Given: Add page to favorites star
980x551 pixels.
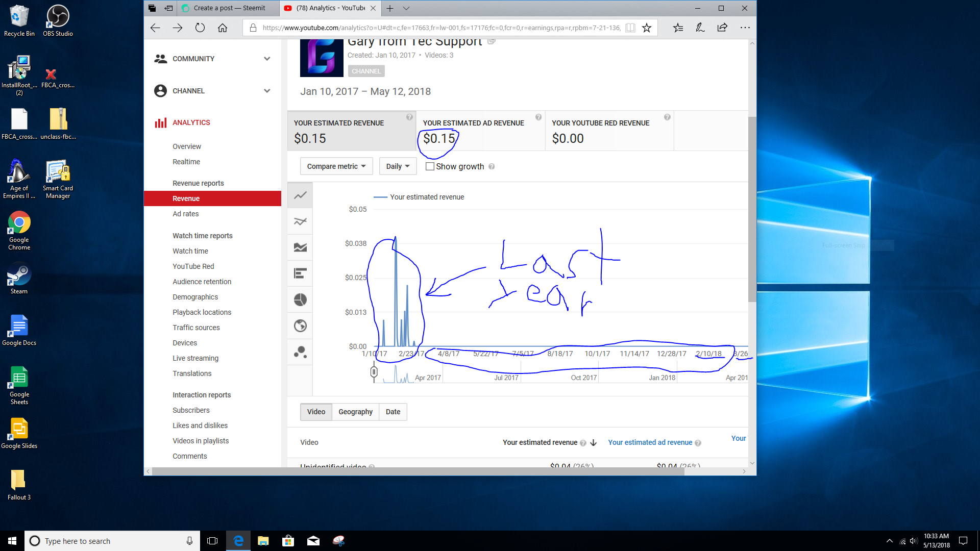Looking at the screenshot, I should pyautogui.click(x=647, y=28).
